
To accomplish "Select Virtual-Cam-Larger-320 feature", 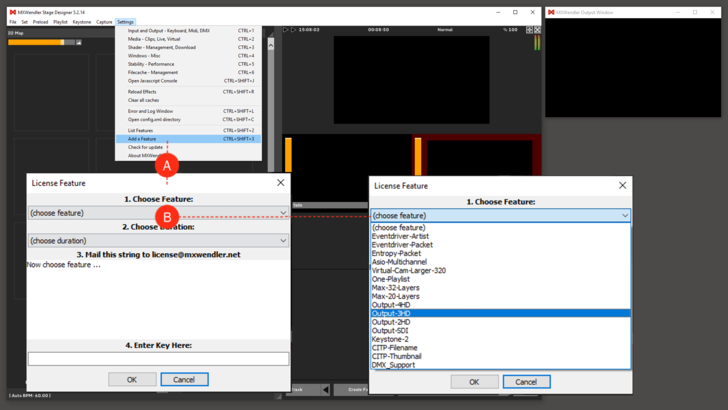I will pyautogui.click(x=500, y=271).
